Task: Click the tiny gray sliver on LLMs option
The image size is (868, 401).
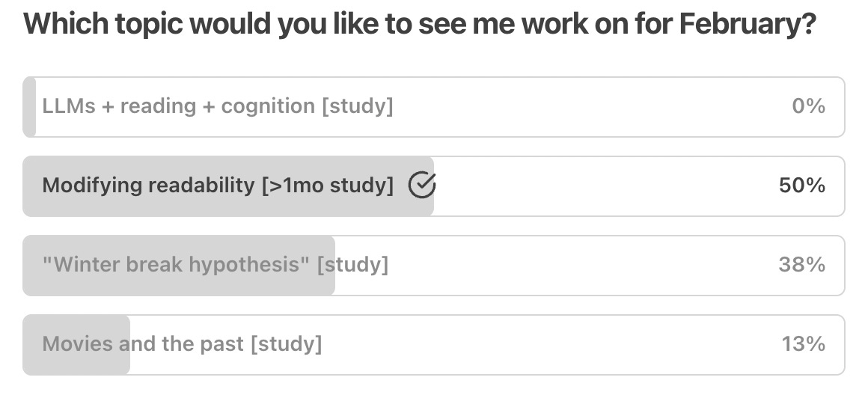Action: click(x=29, y=107)
